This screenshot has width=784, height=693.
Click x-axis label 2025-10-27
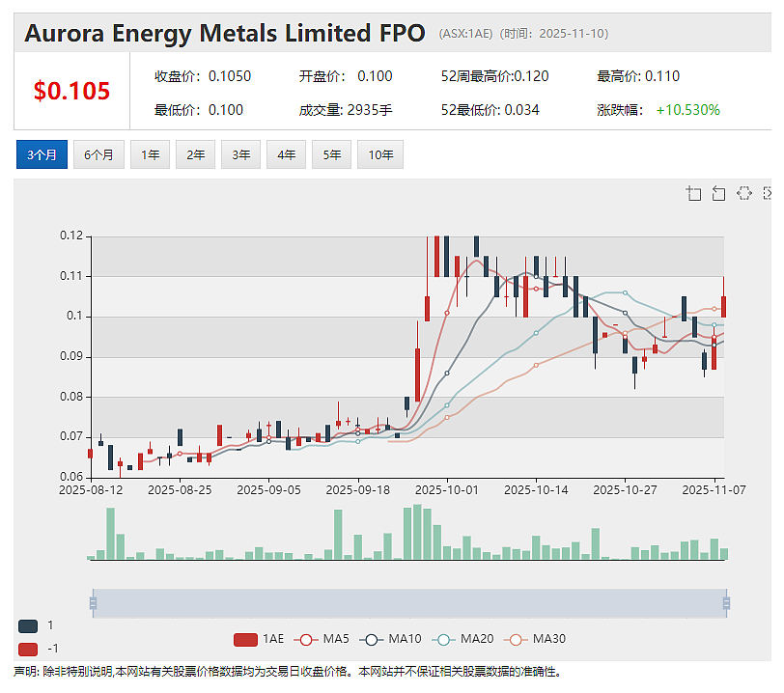(x=625, y=490)
